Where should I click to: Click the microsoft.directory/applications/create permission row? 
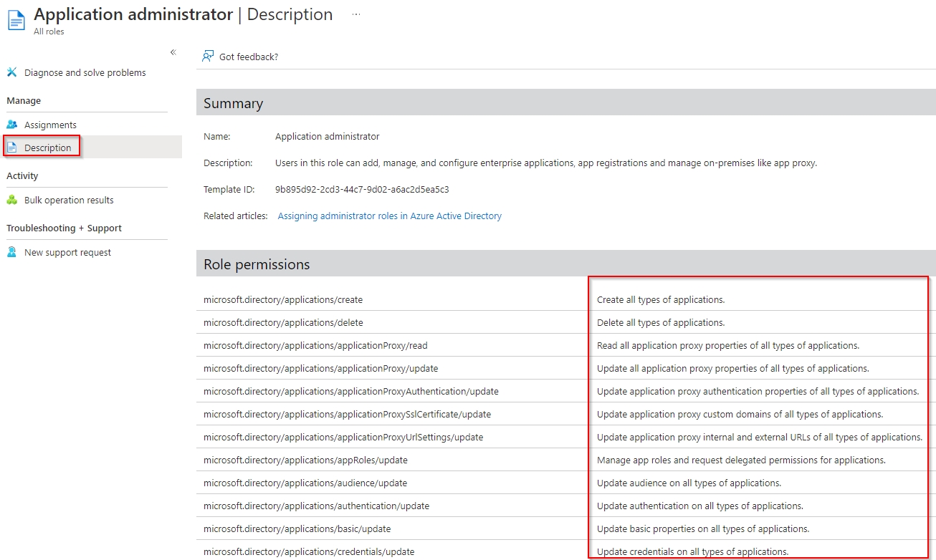coord(283,299)
